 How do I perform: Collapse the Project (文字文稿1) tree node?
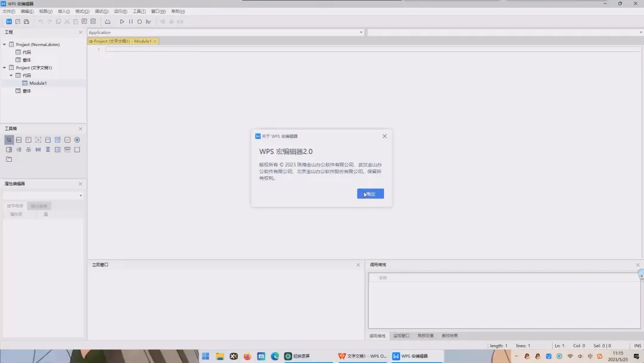click(x=5, y=67)
